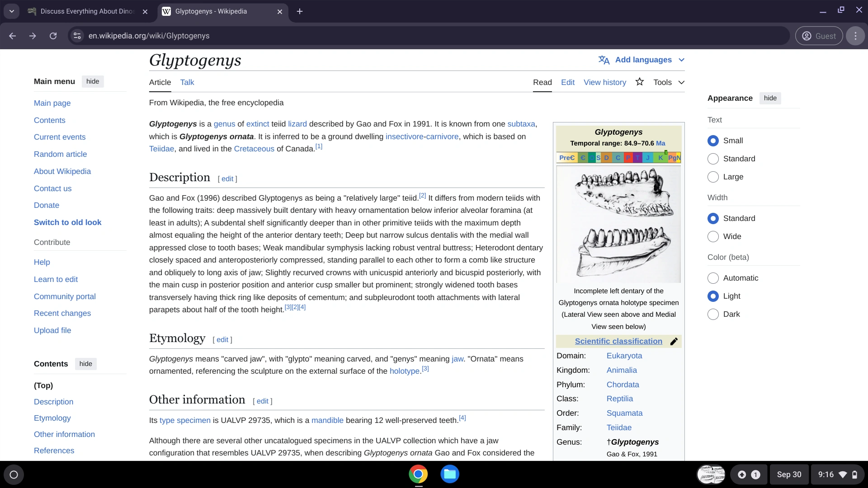Viewport: 868px width, 488px height.
Task: Click the site information icon in address bar
Action: [77, 36]
